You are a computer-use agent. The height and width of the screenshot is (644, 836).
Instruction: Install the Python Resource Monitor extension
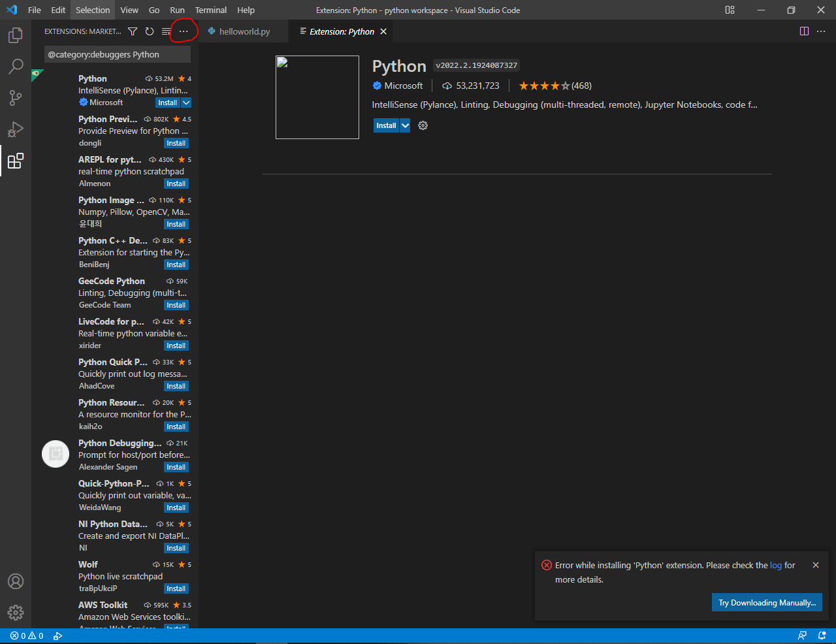pyautogui.click(x=176, y=427)
